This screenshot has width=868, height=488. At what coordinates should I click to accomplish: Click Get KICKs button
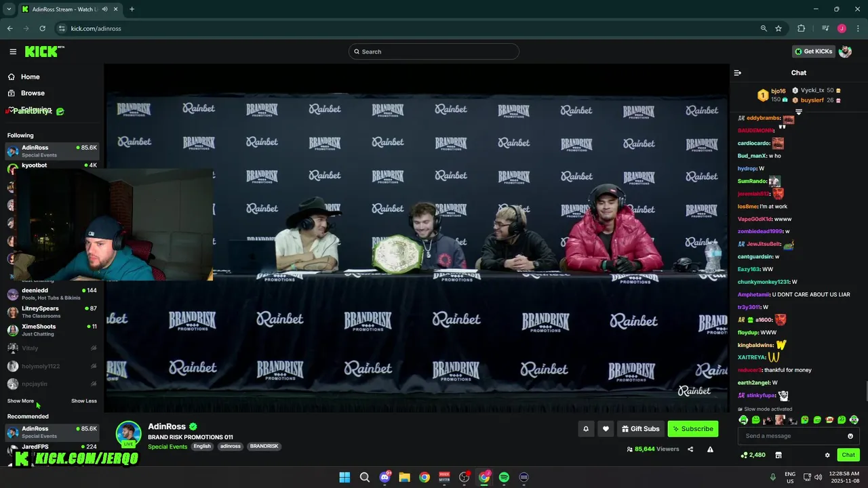point(814,52)
